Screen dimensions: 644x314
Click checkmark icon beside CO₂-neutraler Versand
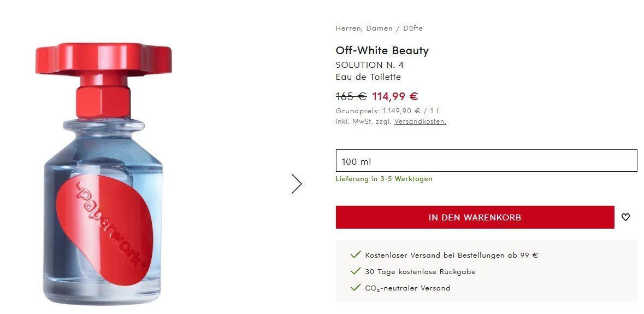point(356,288)
